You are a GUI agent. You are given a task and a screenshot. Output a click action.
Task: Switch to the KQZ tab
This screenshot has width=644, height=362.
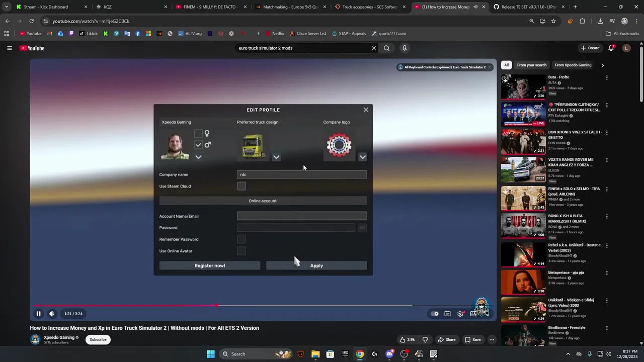coord(131,7)
